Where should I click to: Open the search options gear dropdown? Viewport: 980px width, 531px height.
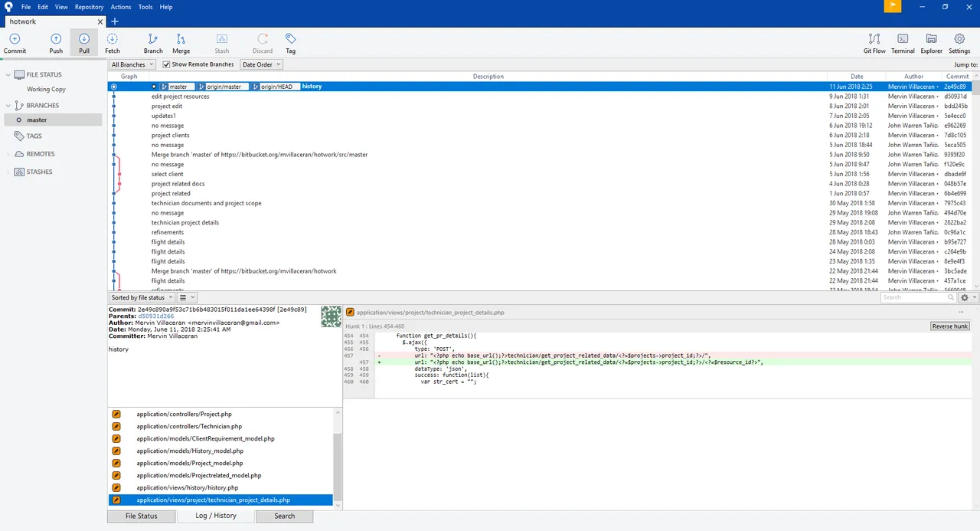[968, 297]
